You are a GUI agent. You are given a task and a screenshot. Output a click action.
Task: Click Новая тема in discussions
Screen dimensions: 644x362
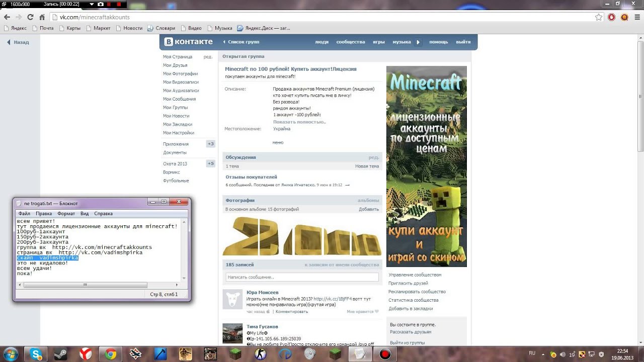367,166
